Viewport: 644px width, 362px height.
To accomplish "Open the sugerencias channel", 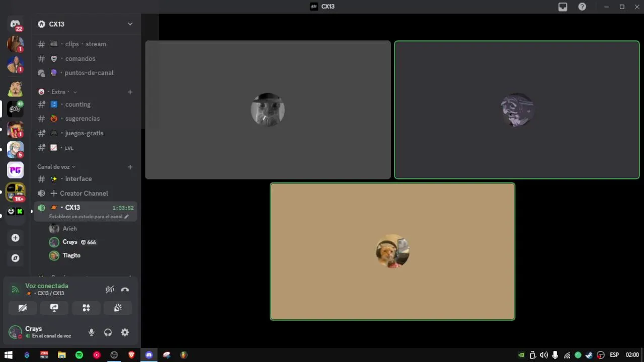I will click(86, 119).
